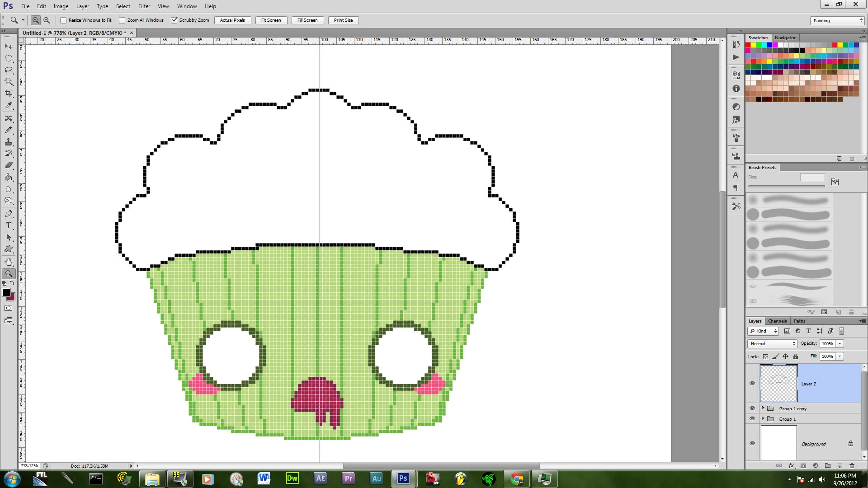Click Layer 2 thumbnail in Layers panel
The image size is (868, 488).
pos(779,383)
